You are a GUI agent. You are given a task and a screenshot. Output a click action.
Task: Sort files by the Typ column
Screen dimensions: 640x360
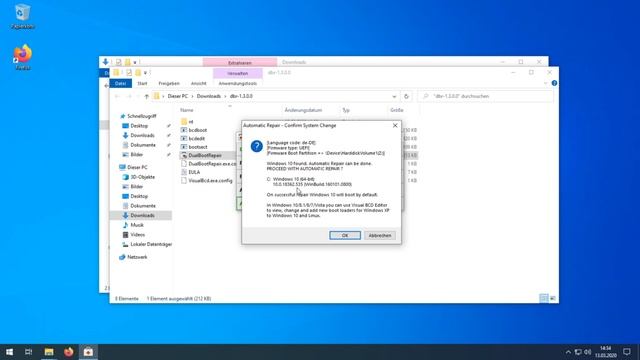346,110
